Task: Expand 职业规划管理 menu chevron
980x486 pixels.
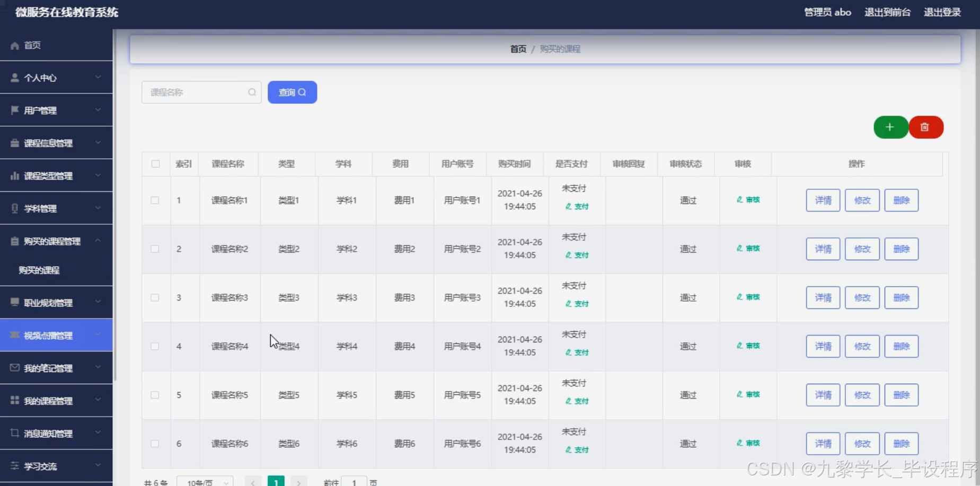Action: pos(98,302)
